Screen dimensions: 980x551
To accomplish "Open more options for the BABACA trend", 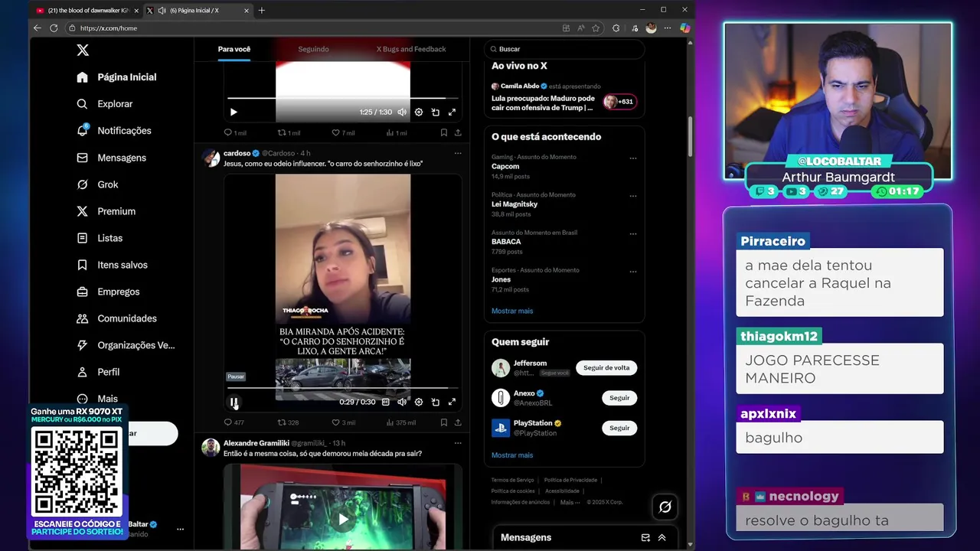I will tap(632, 233).
